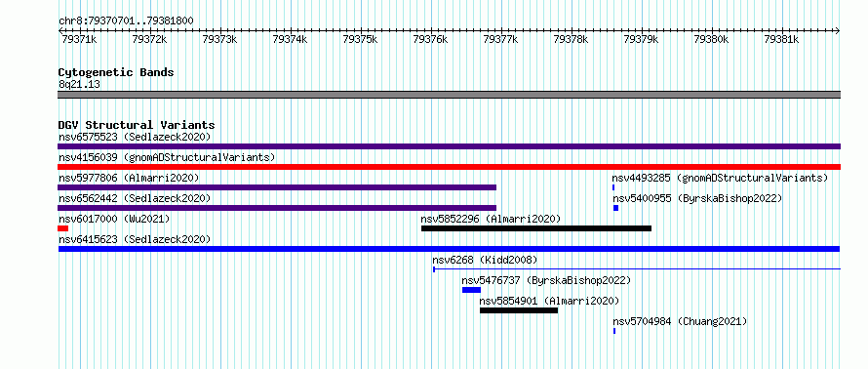Click the nsv5977806 (Almarri2020) label

coord(129,178)
